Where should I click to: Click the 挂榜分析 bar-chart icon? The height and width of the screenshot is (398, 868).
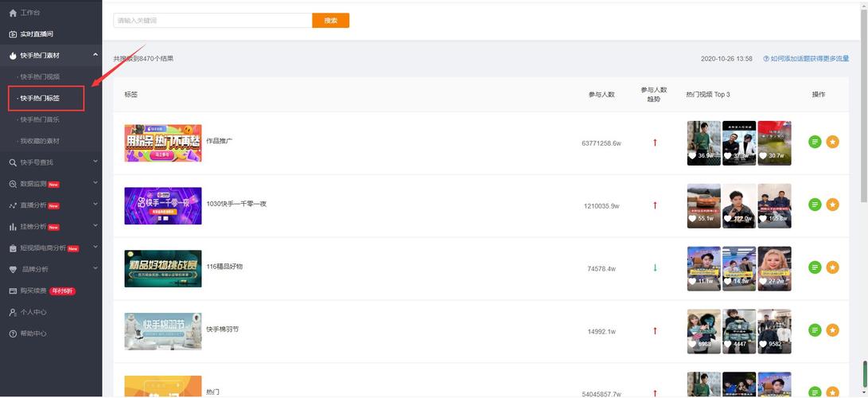pos(13,227)
